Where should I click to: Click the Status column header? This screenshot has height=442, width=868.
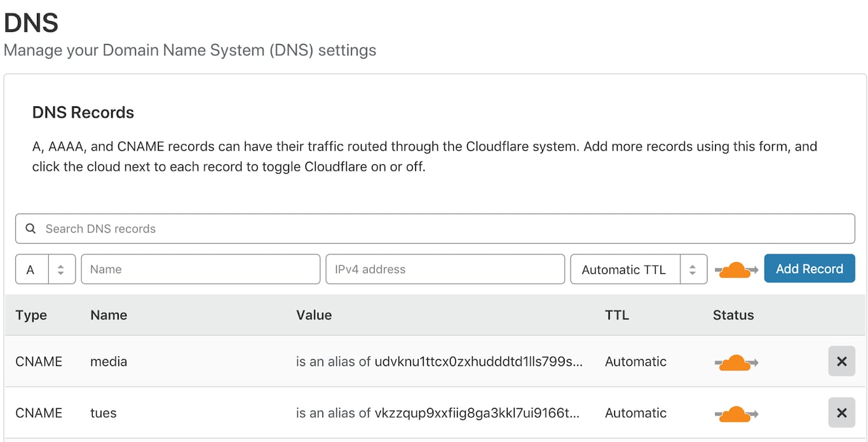click(x=733, y=315)
